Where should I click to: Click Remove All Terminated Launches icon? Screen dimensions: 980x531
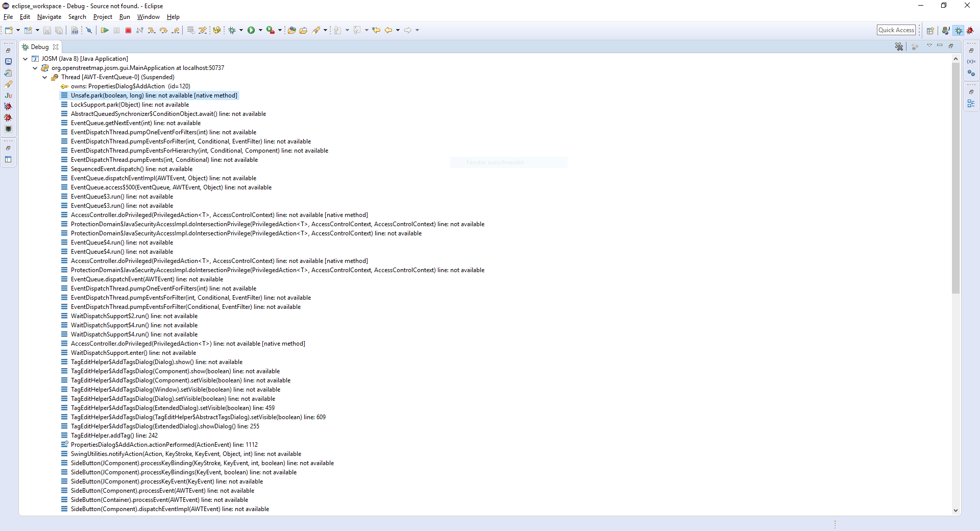(899, 46)
